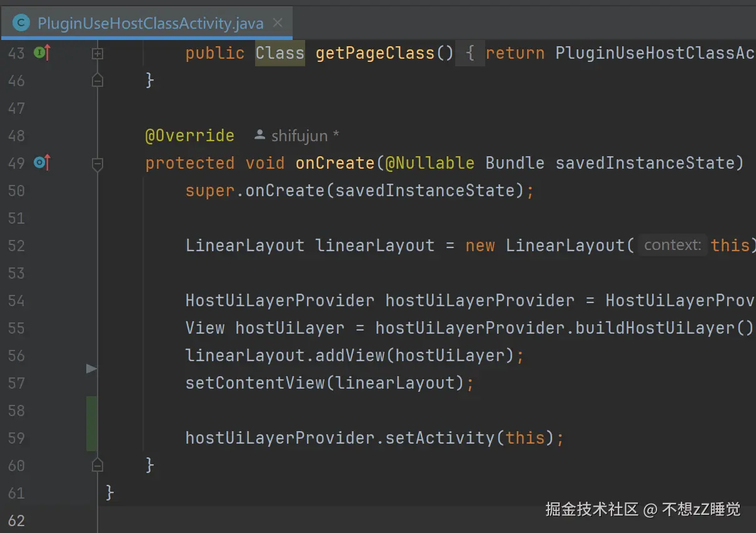This screenshot has width=756, height=533.
Task: Click the addView call on line 56
Action: [350, 356]
